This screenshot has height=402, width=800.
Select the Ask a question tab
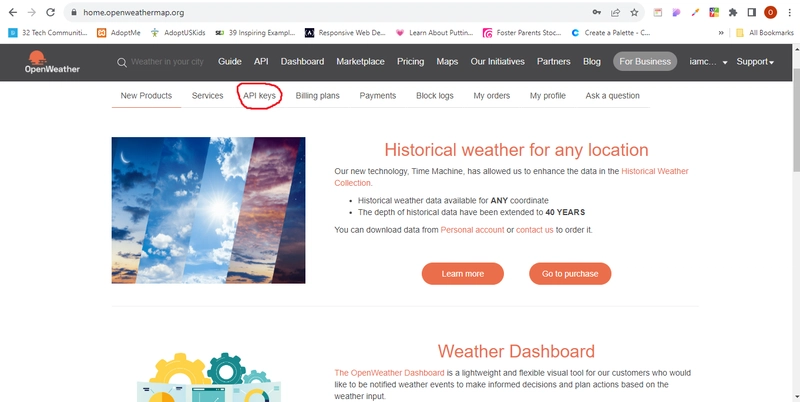tap(612, 95)
